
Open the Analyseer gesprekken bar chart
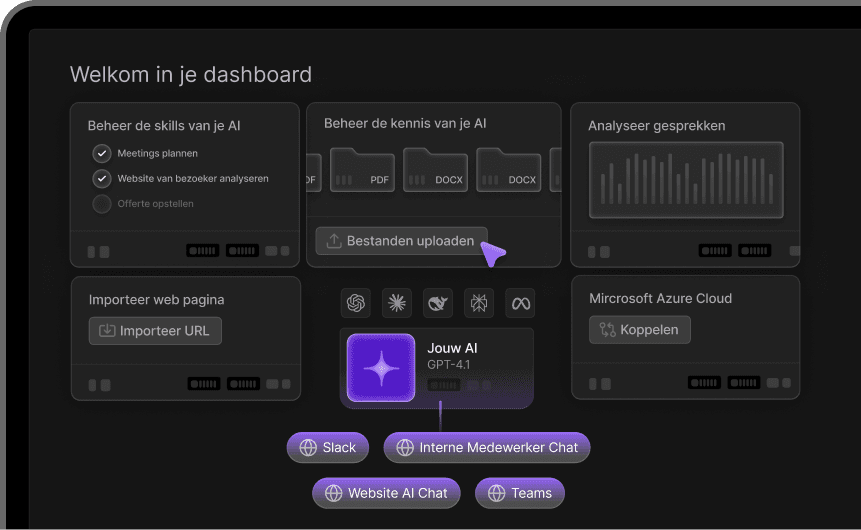click(685, 180)
